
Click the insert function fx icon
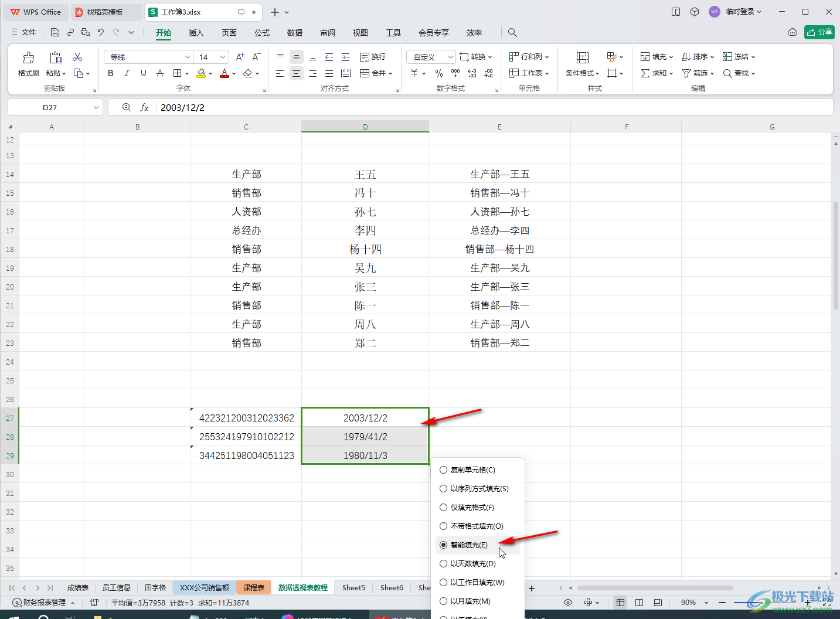[144, 107]
